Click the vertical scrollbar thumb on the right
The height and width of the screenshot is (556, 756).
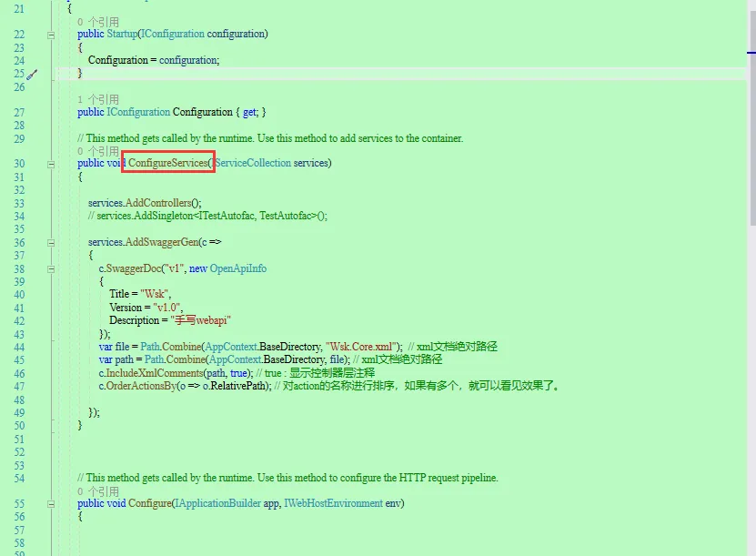752,118
